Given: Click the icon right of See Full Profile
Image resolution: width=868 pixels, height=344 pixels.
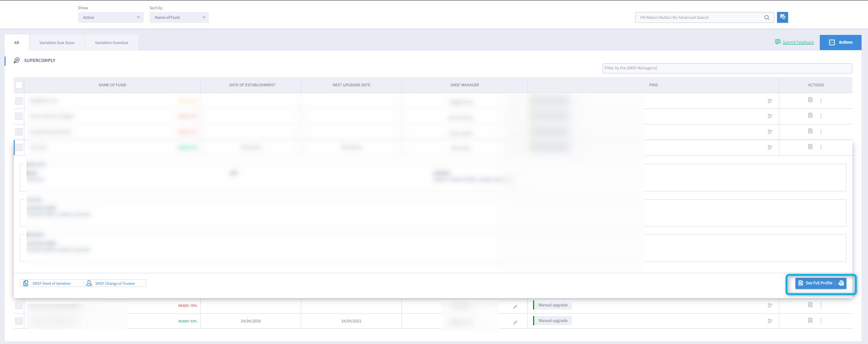Looking at the screenshot, I should pos(841,283).
